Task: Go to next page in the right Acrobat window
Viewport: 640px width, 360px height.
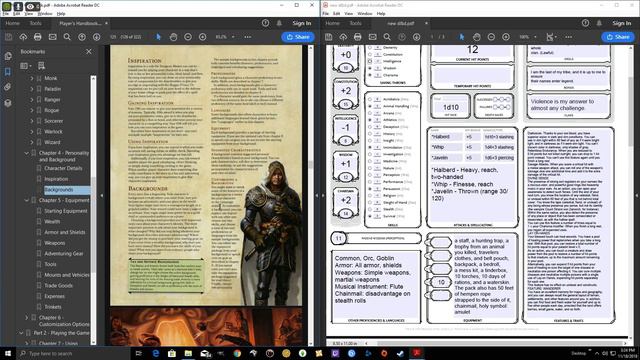Action: pos(416,37)
